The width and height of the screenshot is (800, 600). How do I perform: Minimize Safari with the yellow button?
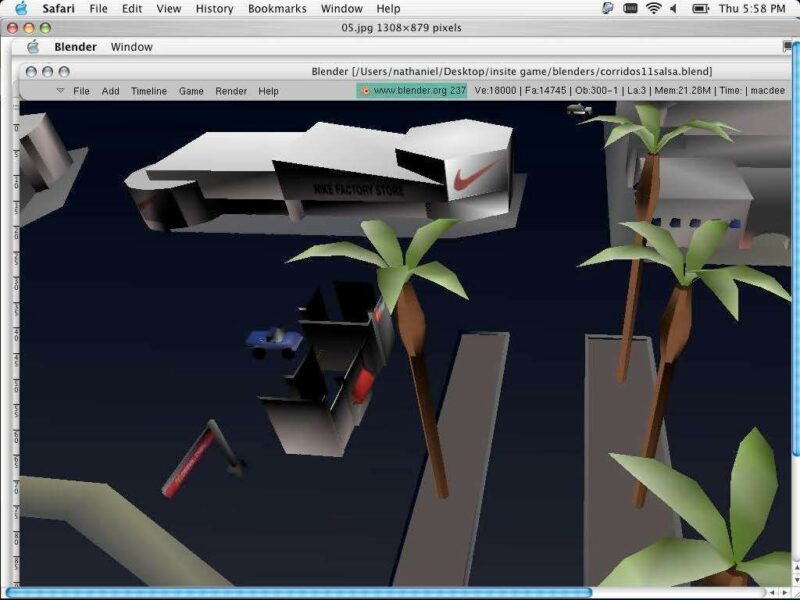click(29, 28)
